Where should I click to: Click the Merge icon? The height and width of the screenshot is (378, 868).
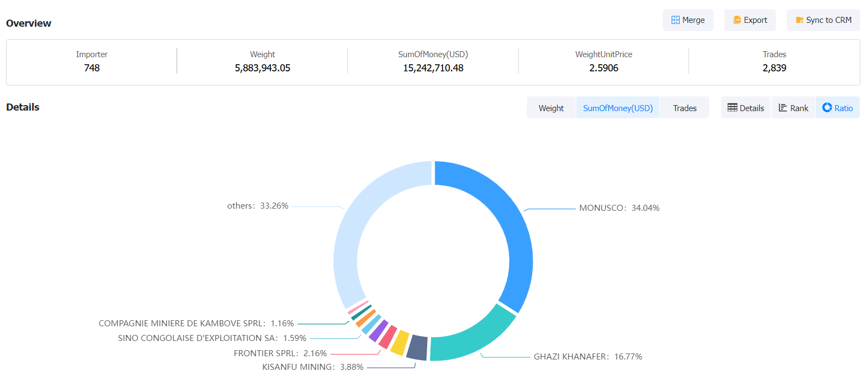[x=675, y=20]
